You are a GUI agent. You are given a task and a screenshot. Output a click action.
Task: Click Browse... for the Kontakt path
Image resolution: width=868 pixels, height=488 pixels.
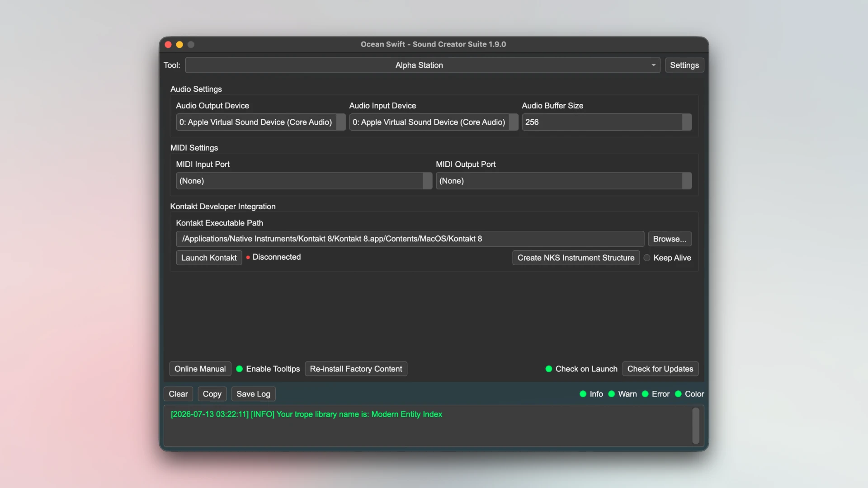670,239
